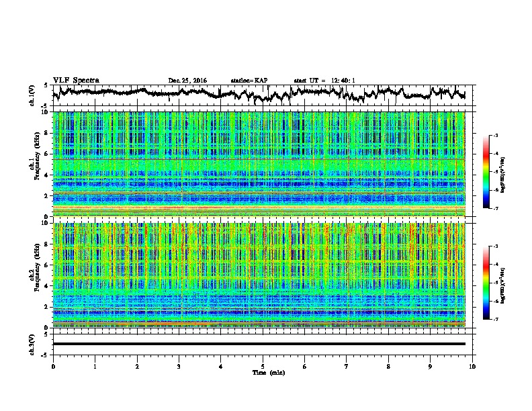Click the '-7' label on ch.2 colorbar
This screenshot has width=532, height=411.
(x=496, y=319)
